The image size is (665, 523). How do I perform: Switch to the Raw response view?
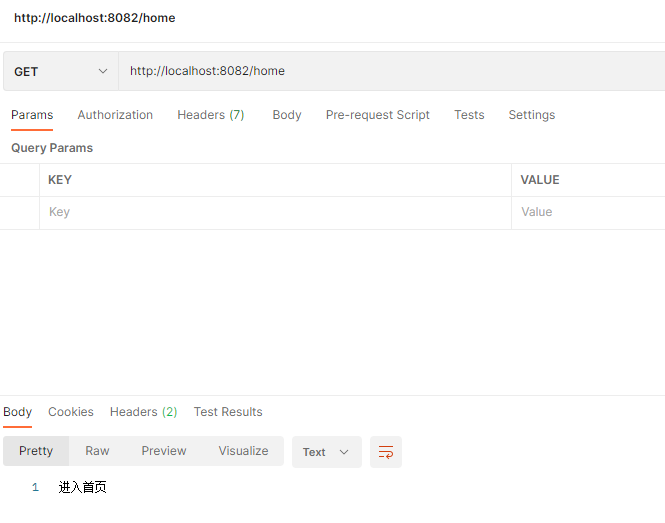point(97,451)
